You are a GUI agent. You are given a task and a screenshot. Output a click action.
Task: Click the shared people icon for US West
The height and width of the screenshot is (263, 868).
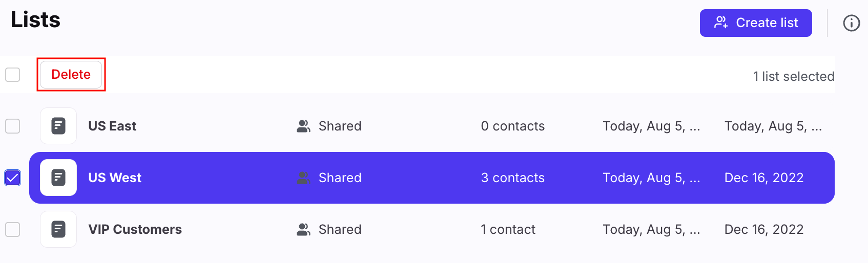[303, 178]
